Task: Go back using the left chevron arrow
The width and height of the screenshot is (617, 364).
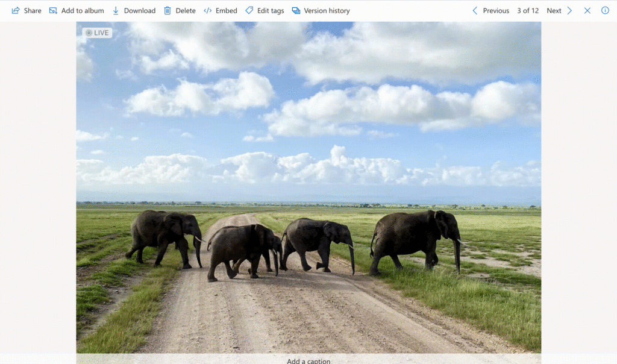Action: [x=475, y=11]
